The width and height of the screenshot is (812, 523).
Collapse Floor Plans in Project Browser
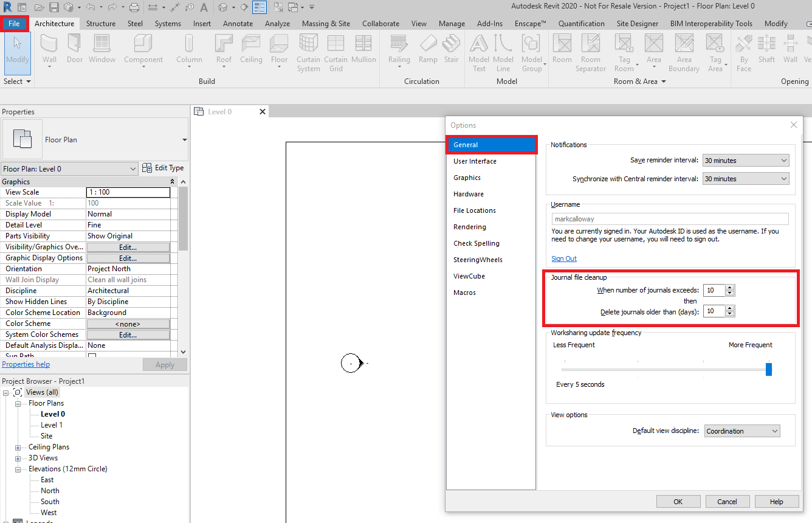tap(18, 403)
